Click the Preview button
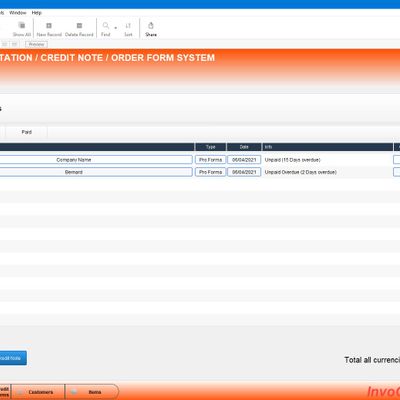The width and height of the screenshot is (400, 400). (36, 44)
